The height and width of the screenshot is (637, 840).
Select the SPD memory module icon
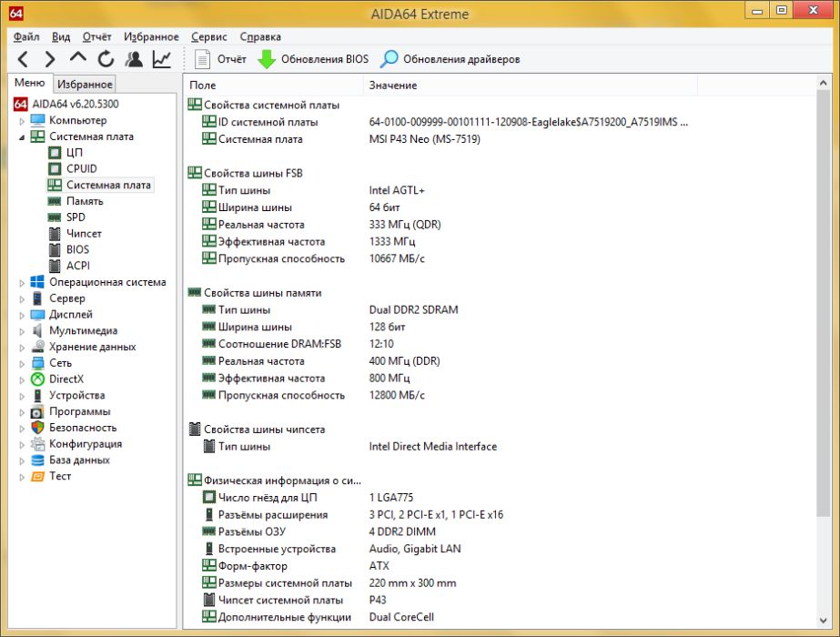(55, 217)
